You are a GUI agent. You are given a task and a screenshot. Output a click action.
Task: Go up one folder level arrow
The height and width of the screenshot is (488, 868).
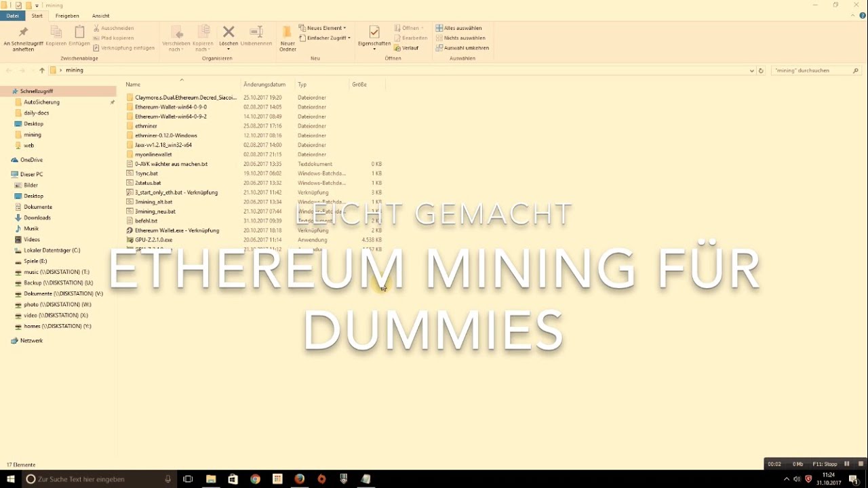[41, 70]
